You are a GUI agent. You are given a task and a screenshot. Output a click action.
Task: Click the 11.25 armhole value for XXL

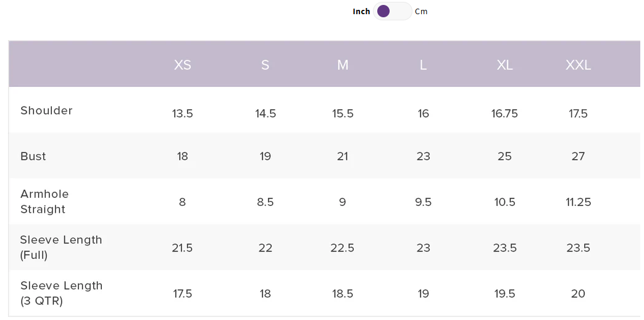579,202
